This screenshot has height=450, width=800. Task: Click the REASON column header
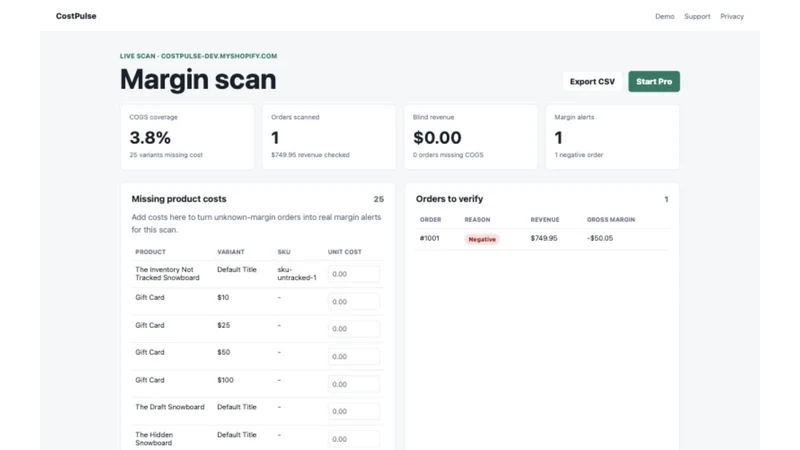[477, 220]
